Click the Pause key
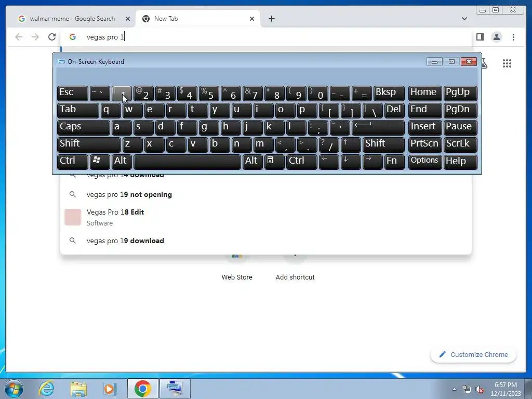 (460, 128)
